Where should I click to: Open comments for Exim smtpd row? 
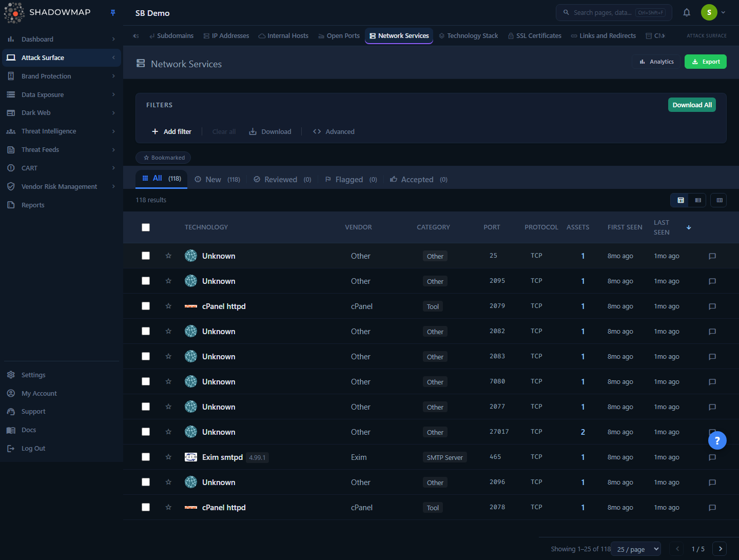[x=712, y=457]
